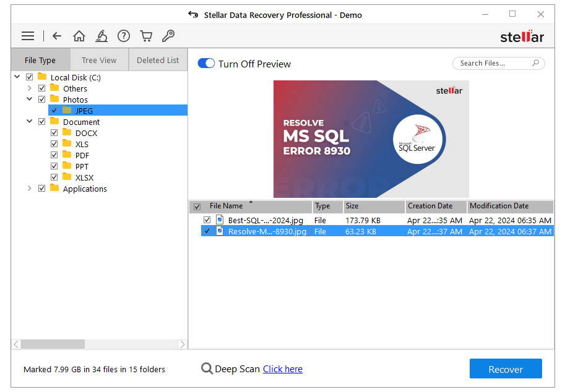Uncheck the DOCX checkbox
The width and height of the screenshot is (565, 392).
point(54,133)
